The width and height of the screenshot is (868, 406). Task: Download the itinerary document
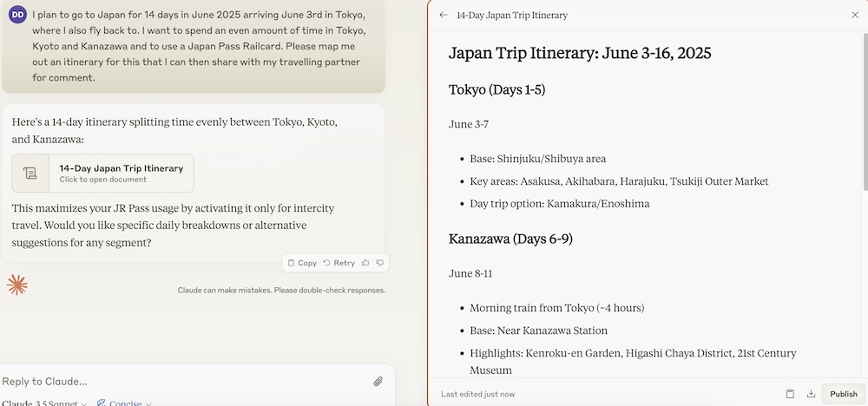tap(811, 394)
